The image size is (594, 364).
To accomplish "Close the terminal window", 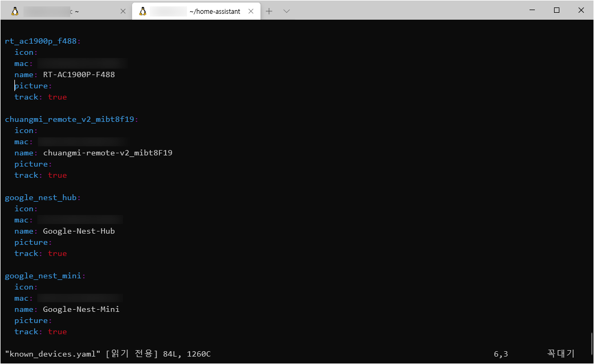I will [x=581, y=10].
